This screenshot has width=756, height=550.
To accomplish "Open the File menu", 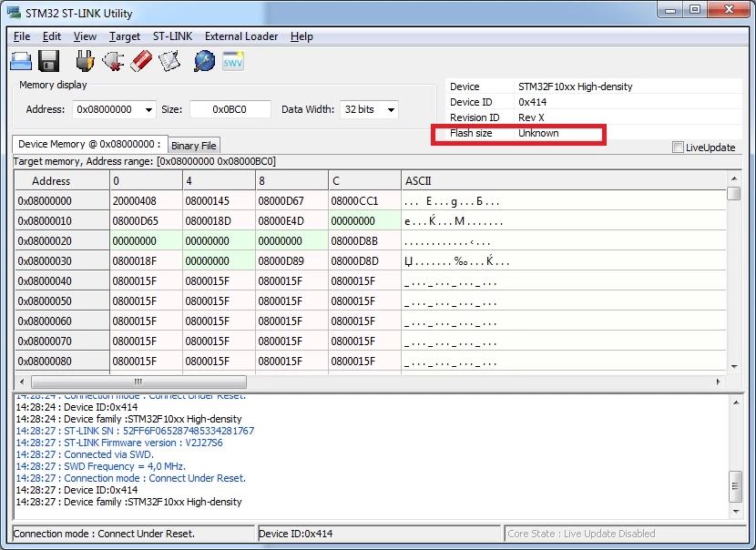I will (22, 36).
